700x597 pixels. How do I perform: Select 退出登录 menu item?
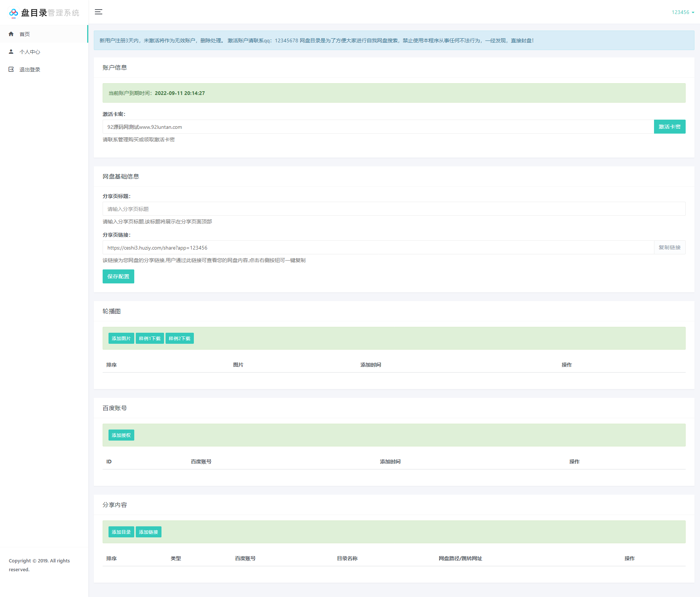click(x=44, y=69)
